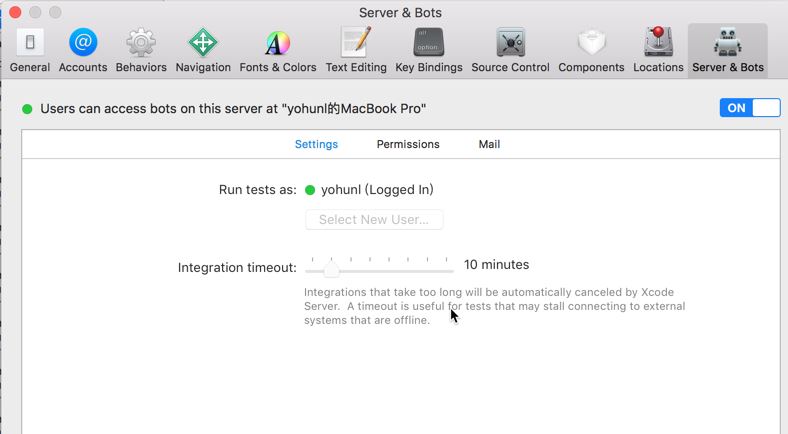Show the Components preferences pane
Screen dimensions: 788x434
591,50
